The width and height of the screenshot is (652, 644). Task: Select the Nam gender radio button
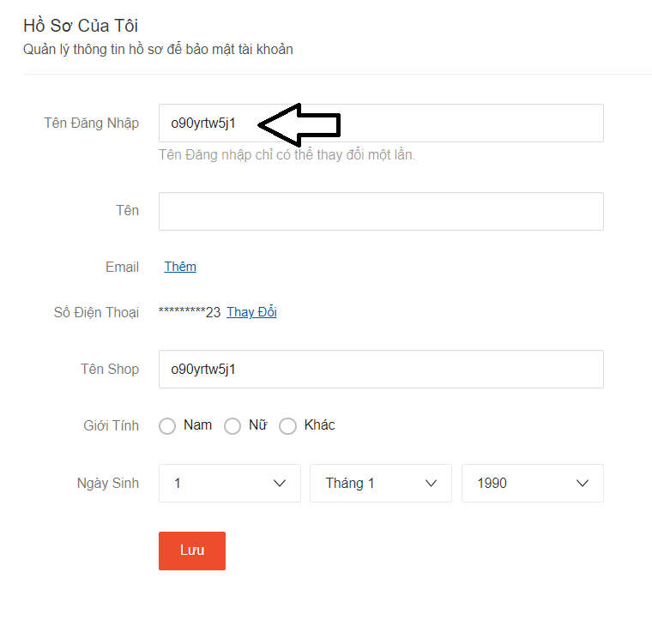point(168,426)
